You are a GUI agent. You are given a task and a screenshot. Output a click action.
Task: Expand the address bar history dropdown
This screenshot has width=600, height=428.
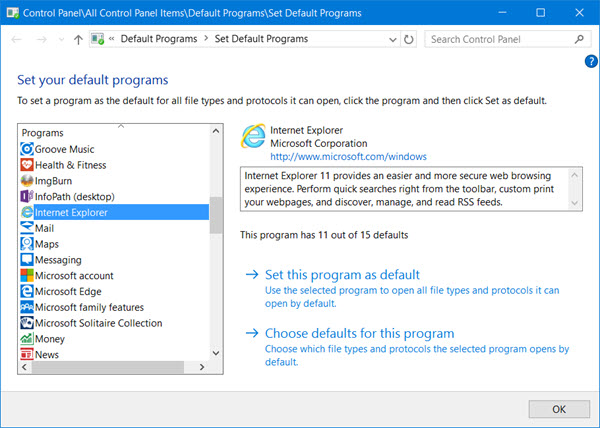[x=393, y=39]
